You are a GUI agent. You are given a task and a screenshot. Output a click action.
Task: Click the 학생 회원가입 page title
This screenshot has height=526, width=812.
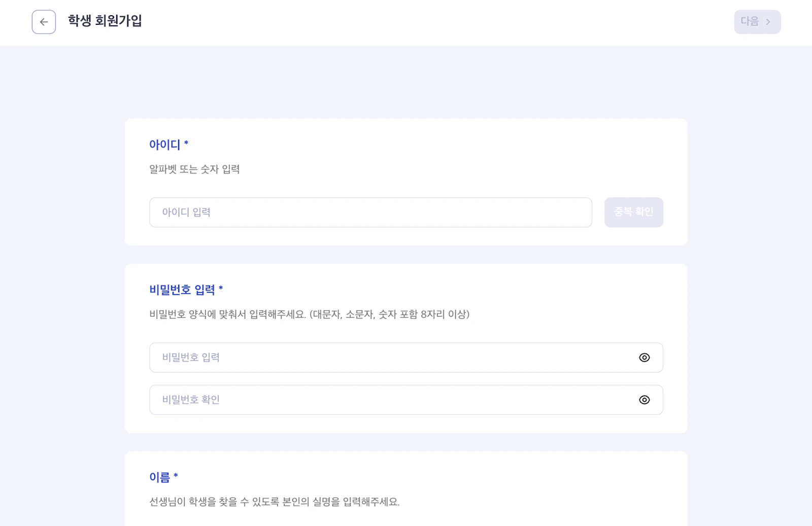pos(105,21)
